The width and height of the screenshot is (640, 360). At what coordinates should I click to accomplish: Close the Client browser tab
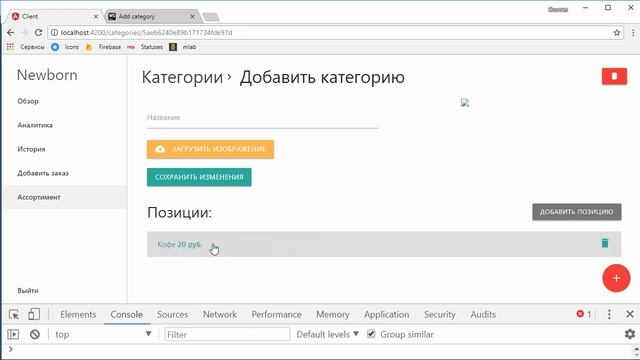click(96, 17)
